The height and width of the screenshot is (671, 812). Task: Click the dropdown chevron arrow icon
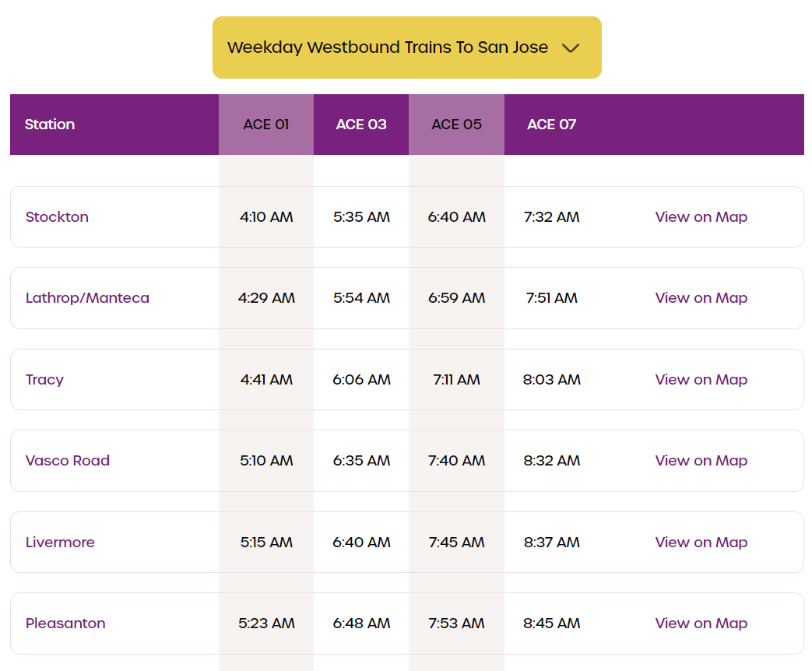[571, 48]
